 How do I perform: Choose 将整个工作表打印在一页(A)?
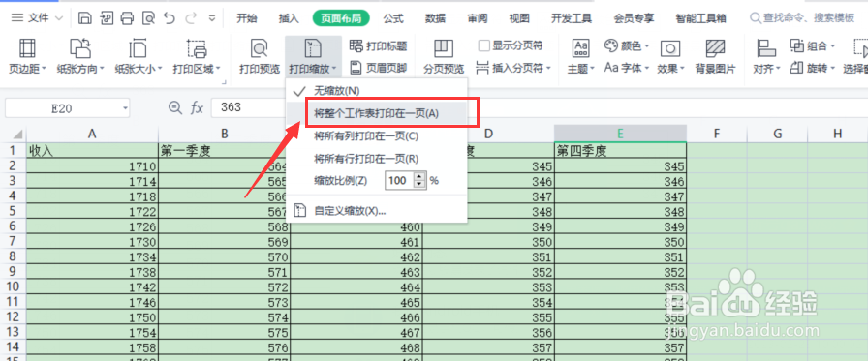(377, 113)
